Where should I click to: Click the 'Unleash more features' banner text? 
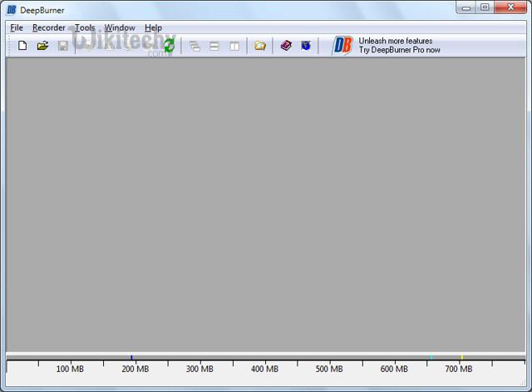coord(396,41)
